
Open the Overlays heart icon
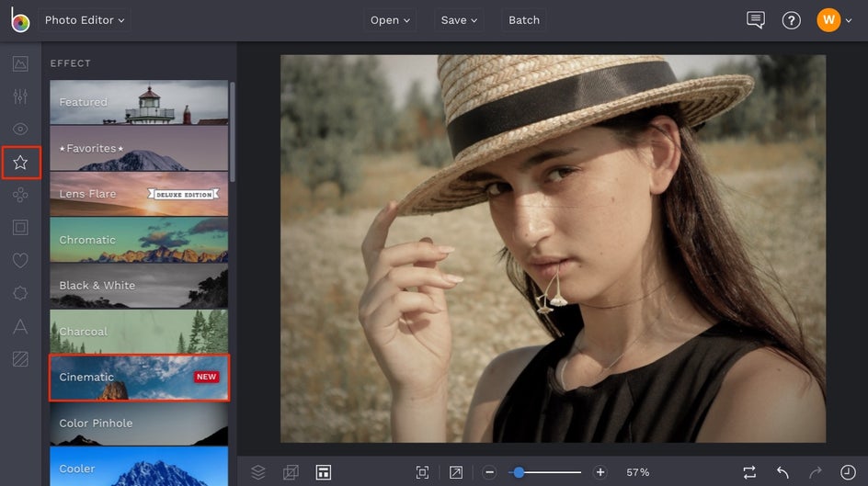[x=20, y=261]
